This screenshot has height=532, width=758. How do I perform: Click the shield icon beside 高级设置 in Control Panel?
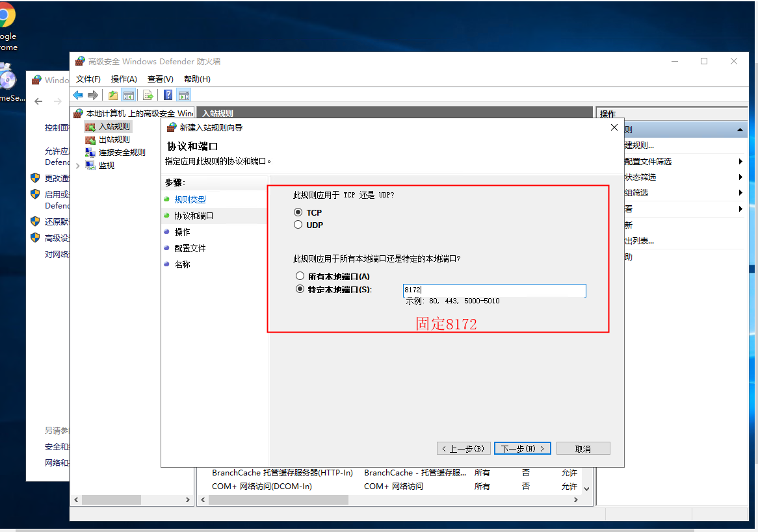pyautogui.click(x=35, y=238)
